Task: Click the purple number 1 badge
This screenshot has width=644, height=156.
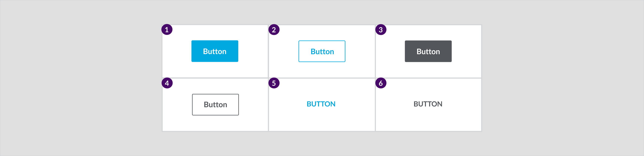Action: pyautogui.click(x=167, y=30)
